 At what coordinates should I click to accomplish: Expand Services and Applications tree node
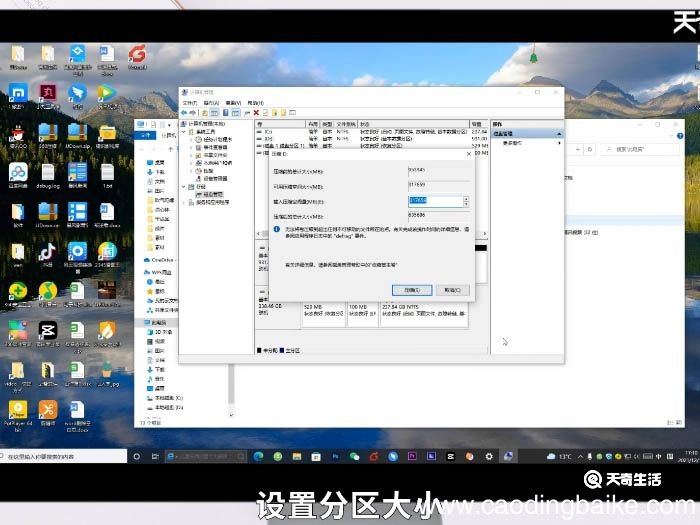point(184,203)
